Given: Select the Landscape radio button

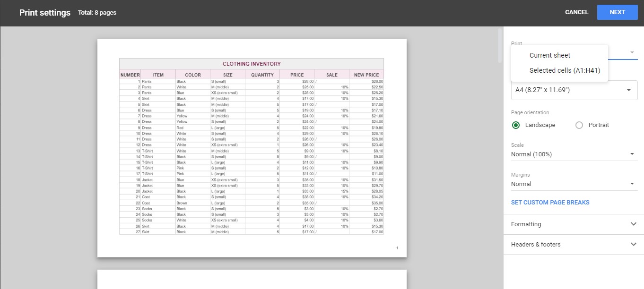Looking at the screenshot, I should [515, 125].
